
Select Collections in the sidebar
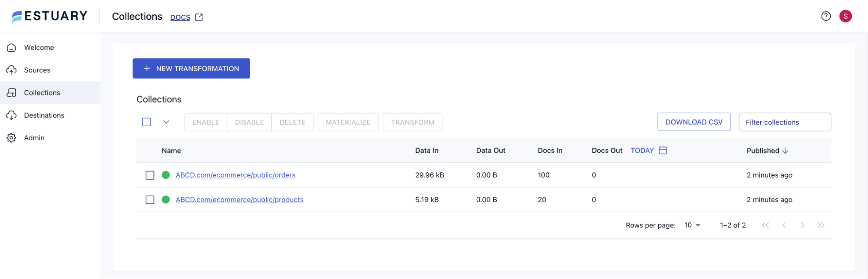point(50,92)
